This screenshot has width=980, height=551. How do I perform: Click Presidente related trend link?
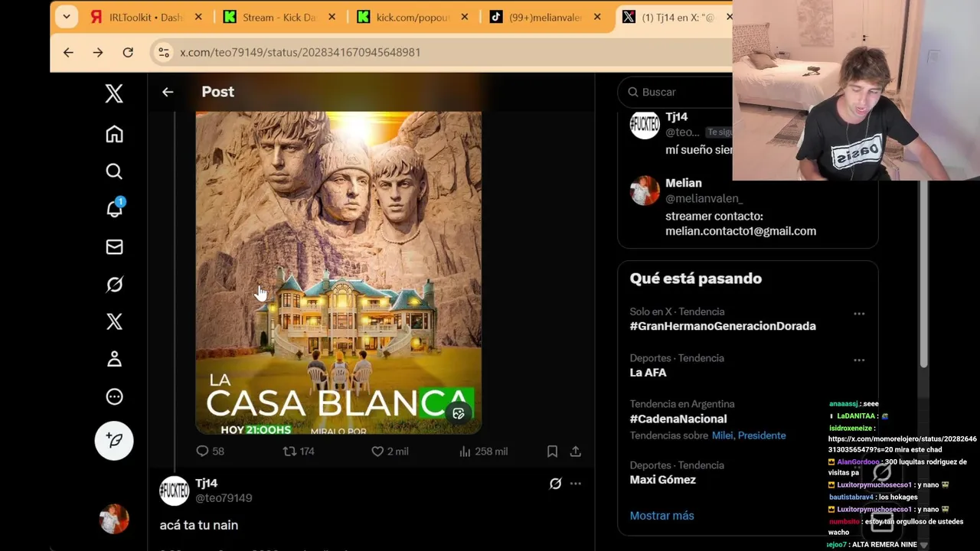[761, 435]
